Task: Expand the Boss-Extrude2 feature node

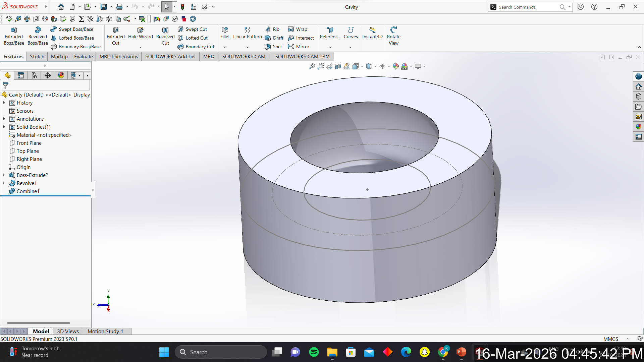Action: click(4, 175)
